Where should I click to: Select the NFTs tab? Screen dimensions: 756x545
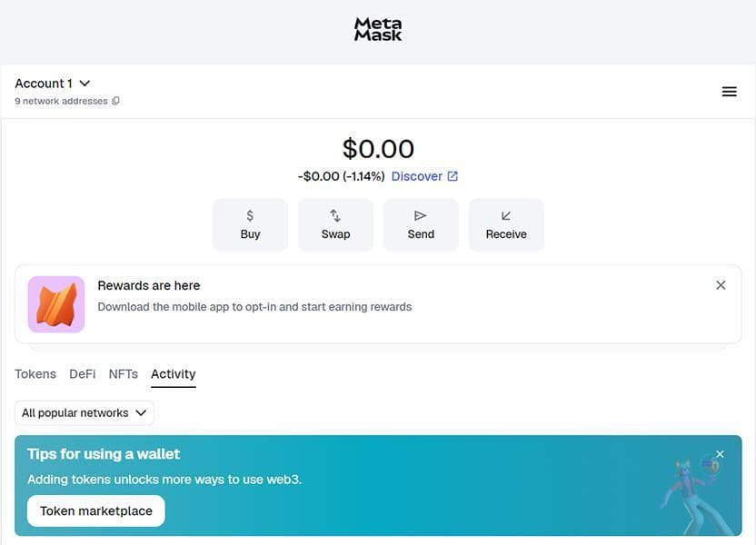pos(123,373)
